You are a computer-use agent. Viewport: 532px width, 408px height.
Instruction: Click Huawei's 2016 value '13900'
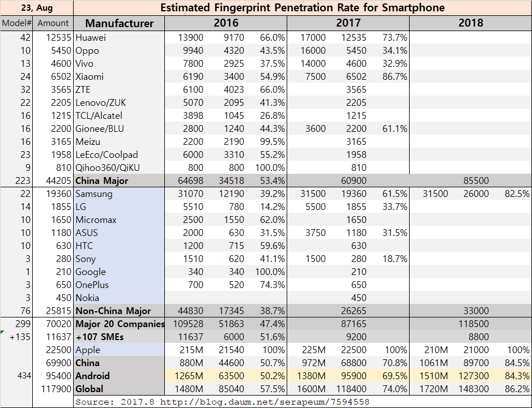191,37
